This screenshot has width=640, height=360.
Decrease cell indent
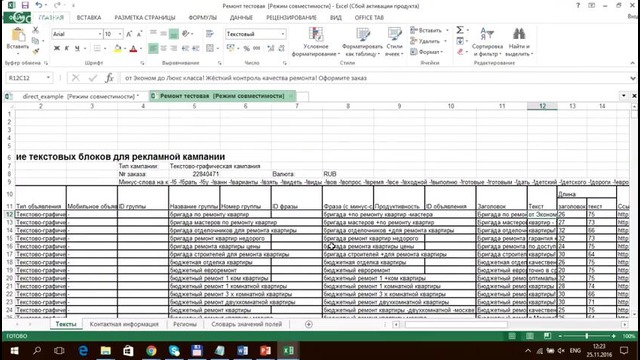(x=185, y=49)
